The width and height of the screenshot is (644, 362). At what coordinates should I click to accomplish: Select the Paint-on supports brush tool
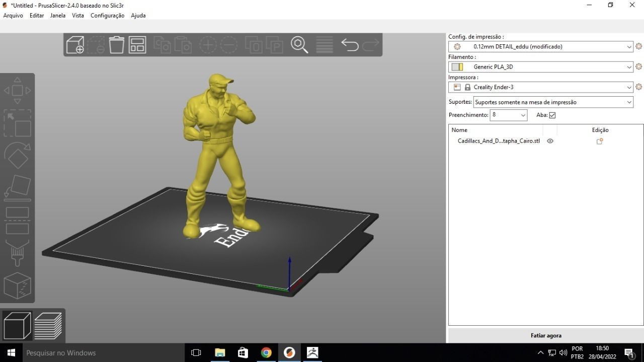tap(17, 253)
